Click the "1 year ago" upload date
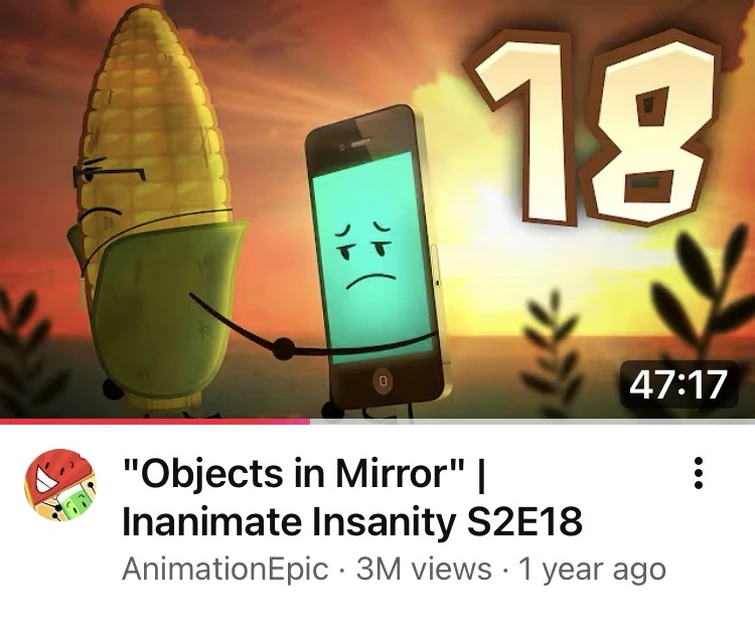 tap(591, 570)
